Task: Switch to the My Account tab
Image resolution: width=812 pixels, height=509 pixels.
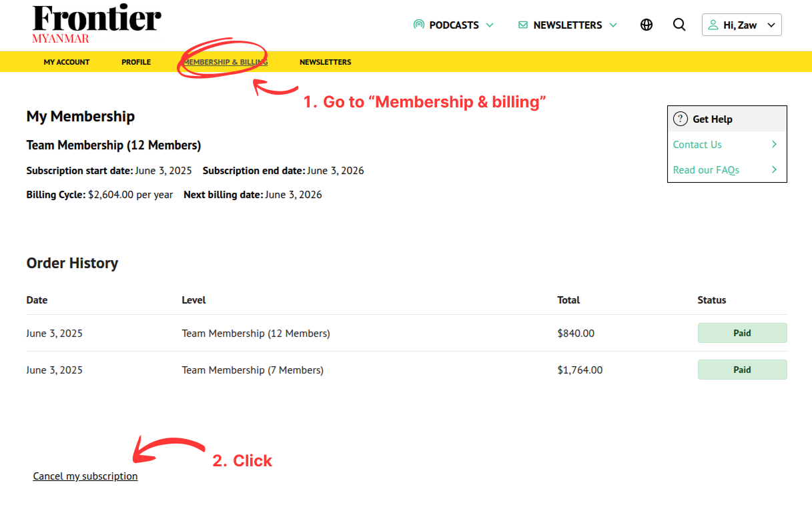Action: (x=66, y=61)
